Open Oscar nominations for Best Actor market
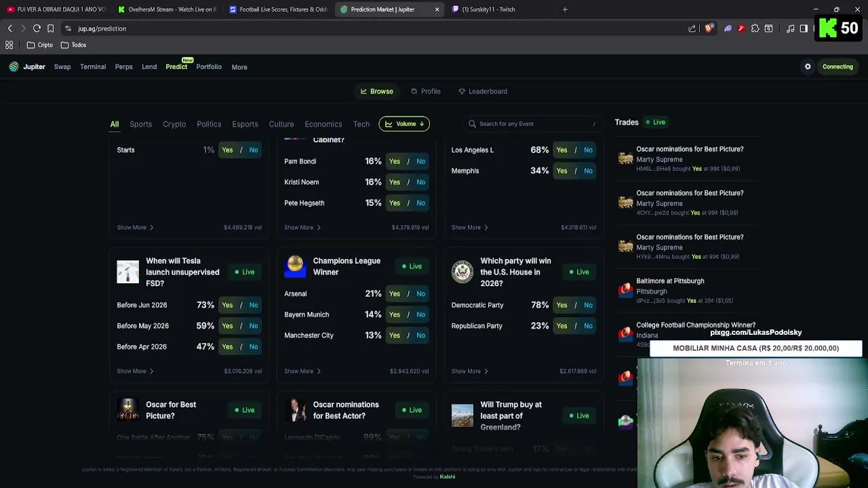The height and width of the screenshot is (488, 868). (x=346, y=410)
